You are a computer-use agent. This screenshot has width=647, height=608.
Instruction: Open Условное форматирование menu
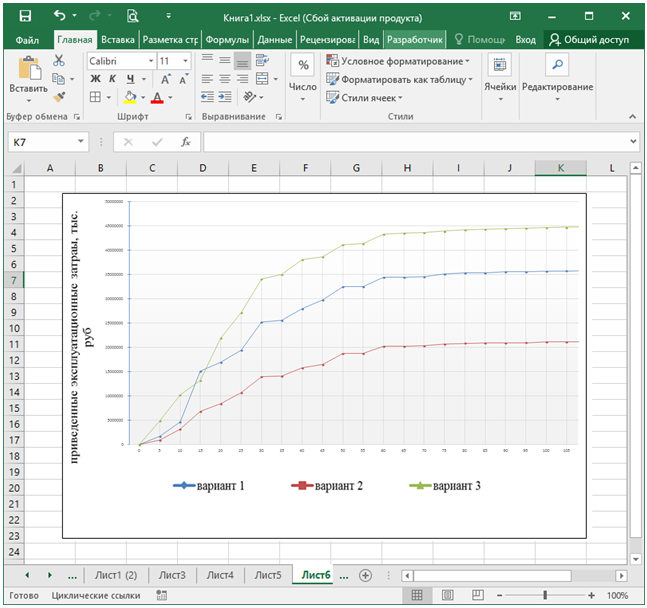coord(398,61)
